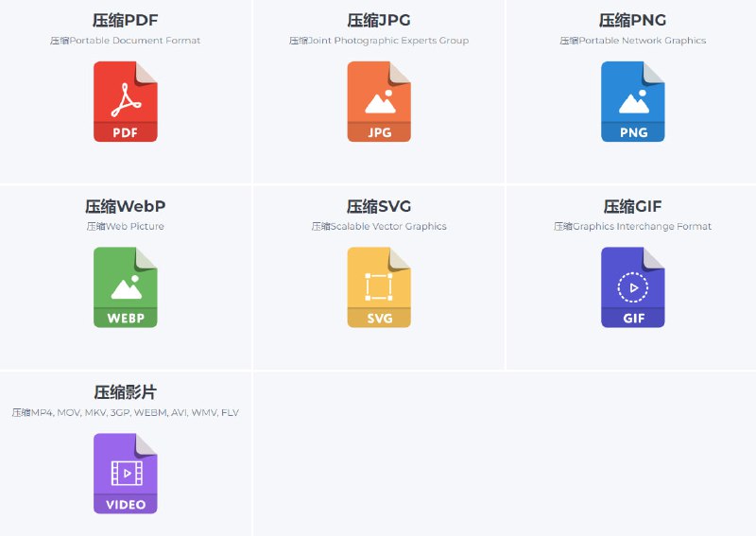Choose the 压缩SVG heading
This screenshot has width=756, height=536.
pos(379,207)
